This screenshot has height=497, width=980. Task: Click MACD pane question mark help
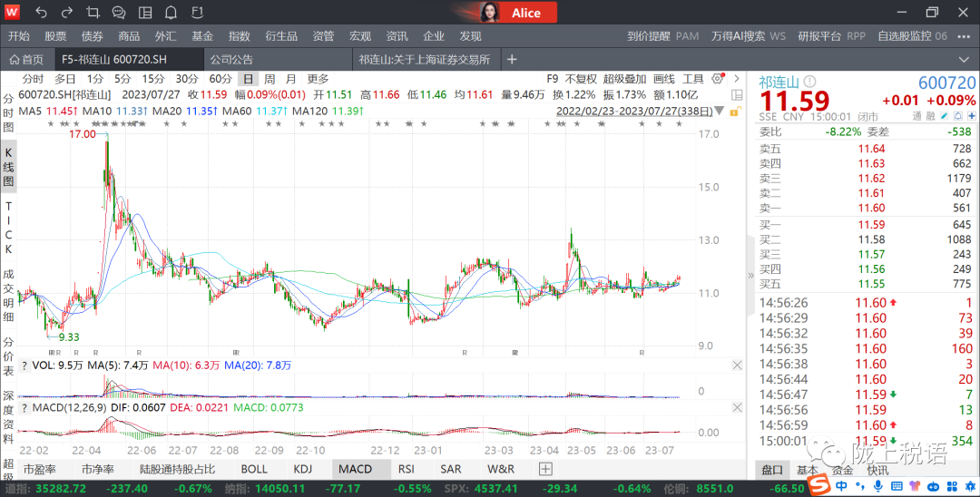tap(24, 408)
